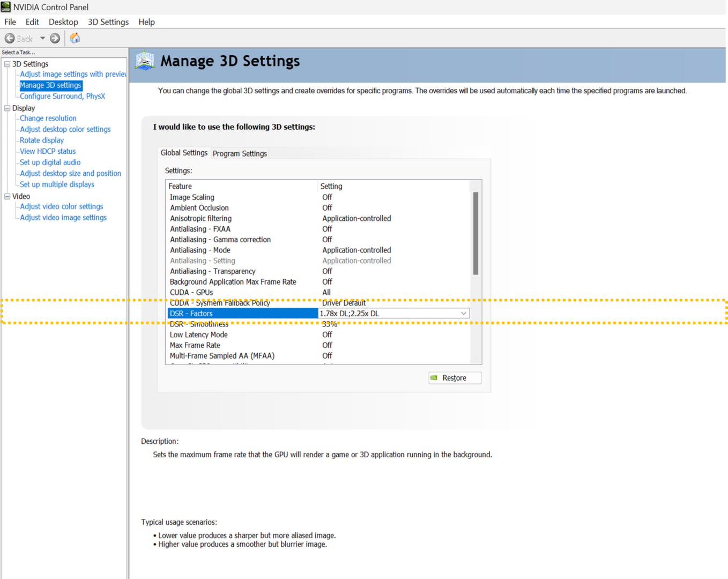
Task: Click the NVIDIA Control Panel title icon
Action: pyautogui.click(x=6, y=7)
